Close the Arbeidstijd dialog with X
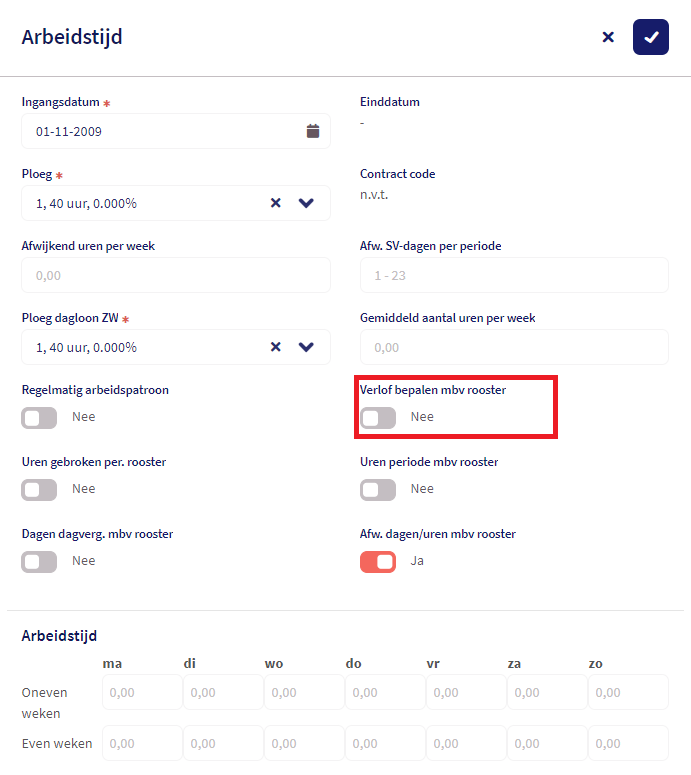Screen dimensions: 691x775 (x=608, y=37)
